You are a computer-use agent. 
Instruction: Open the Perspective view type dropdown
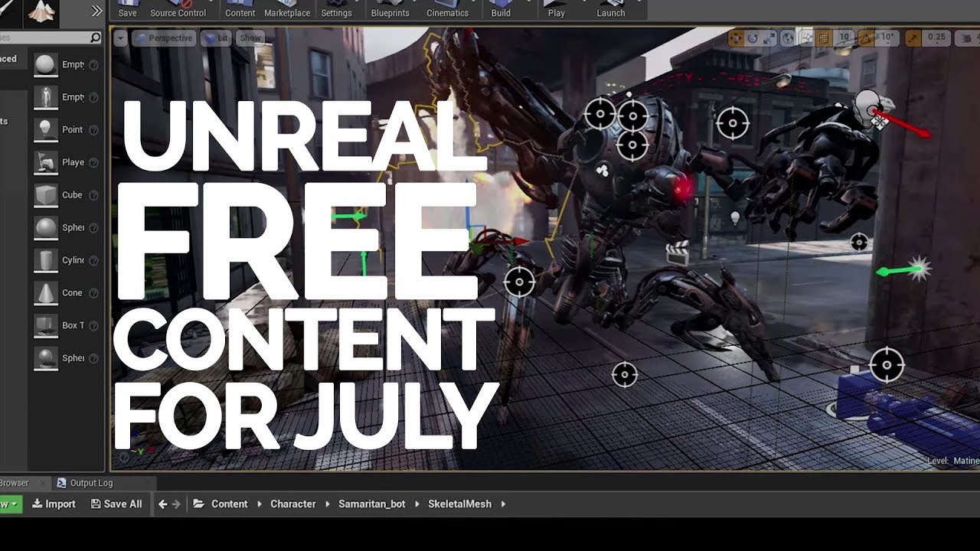[164, 37]
